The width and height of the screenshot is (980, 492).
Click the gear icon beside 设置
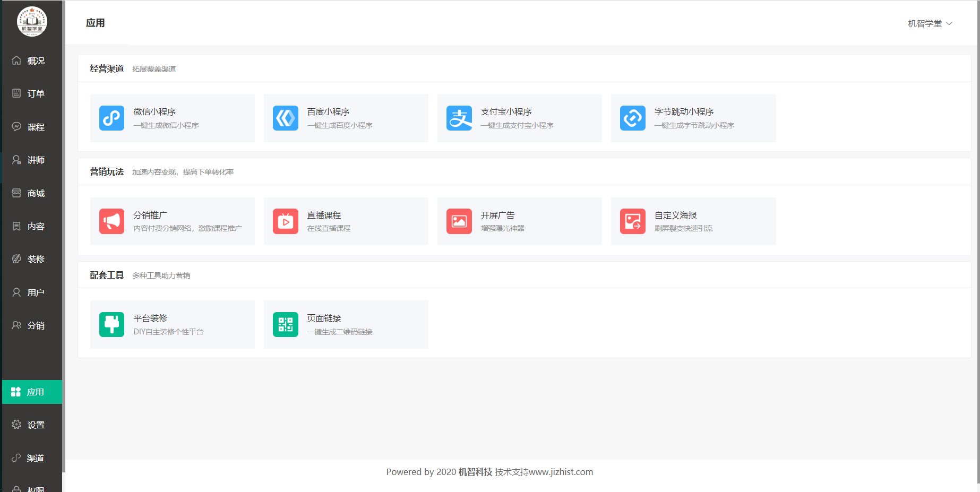click(16, 425)
